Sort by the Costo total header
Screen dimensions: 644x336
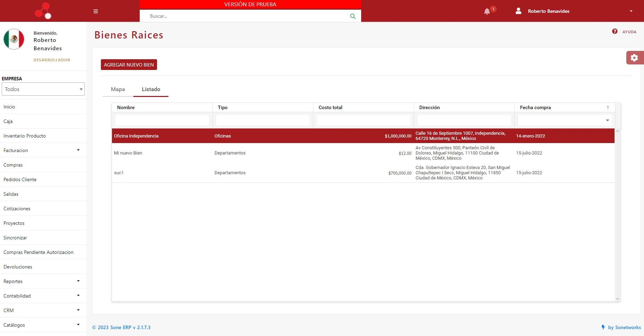pyautogui.click(x=364, y=108)
